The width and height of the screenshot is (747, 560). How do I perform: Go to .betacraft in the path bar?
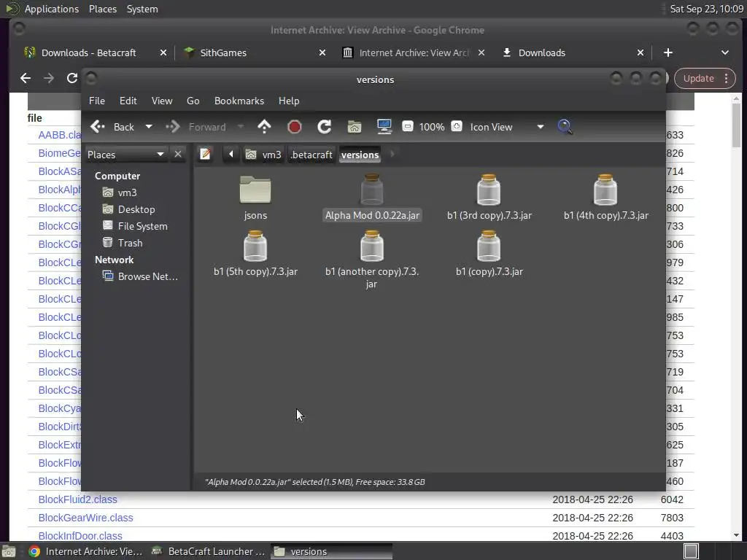[x=311, y=155]
